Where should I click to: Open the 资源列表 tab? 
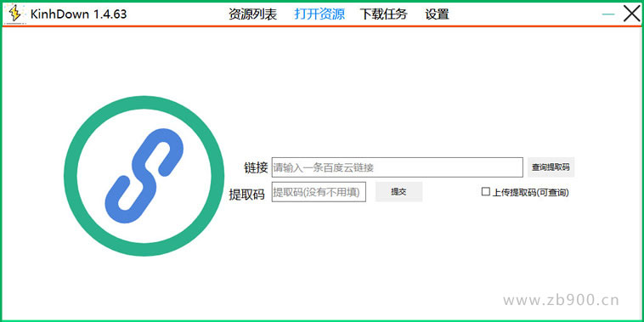coord(253,14)
